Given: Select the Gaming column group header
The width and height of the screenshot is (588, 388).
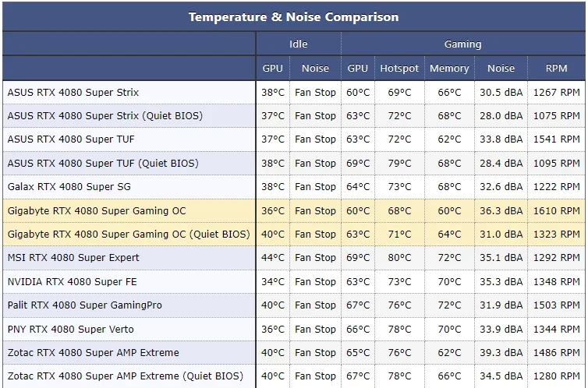Looking at the screenshot, I should 462,44.
